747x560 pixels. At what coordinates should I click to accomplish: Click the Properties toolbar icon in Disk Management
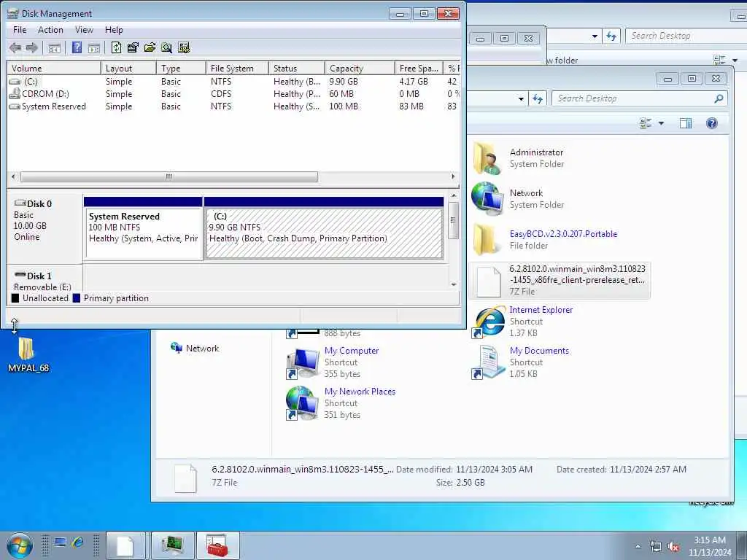tap(133, 47)
